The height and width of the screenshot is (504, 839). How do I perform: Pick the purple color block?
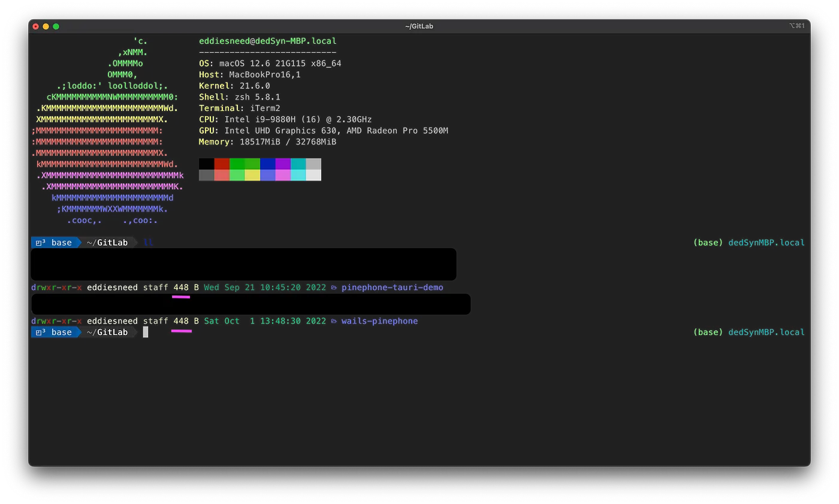[x=283, y=164]
